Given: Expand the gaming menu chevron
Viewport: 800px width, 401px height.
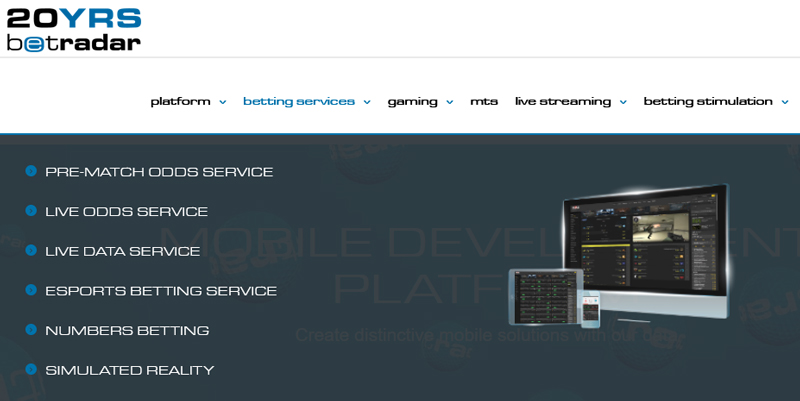Looking at the screenshot, I should coord(449,102).
